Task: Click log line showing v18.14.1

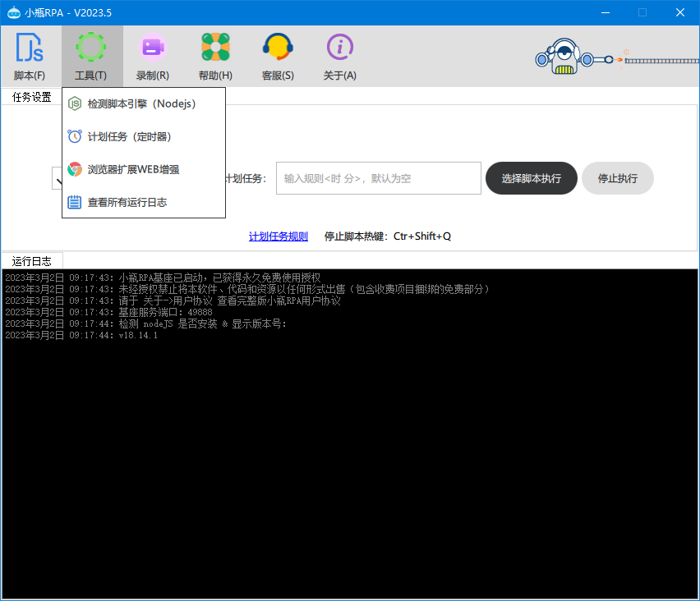Action: (81, 335)
